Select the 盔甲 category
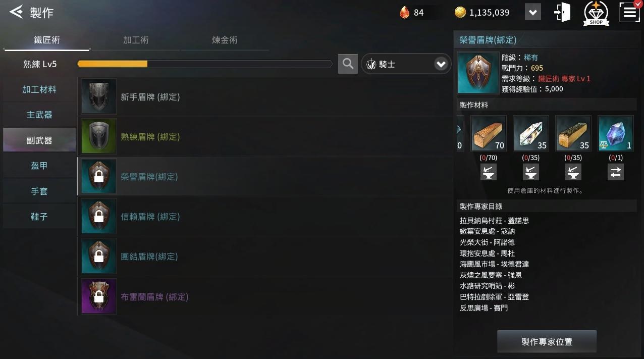The height and width of the screenshot is (359, 644). coord(39,166)
